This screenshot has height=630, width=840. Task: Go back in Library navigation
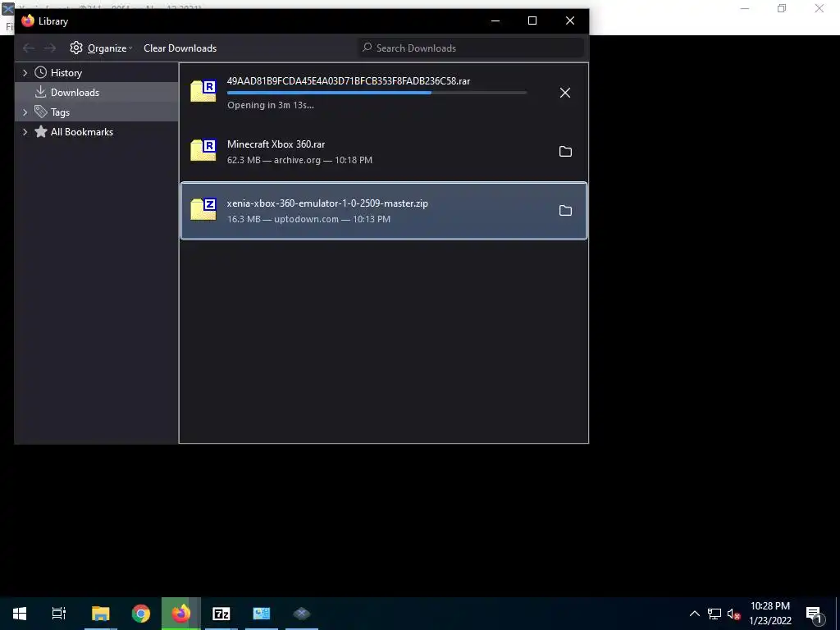pos(29,48)
